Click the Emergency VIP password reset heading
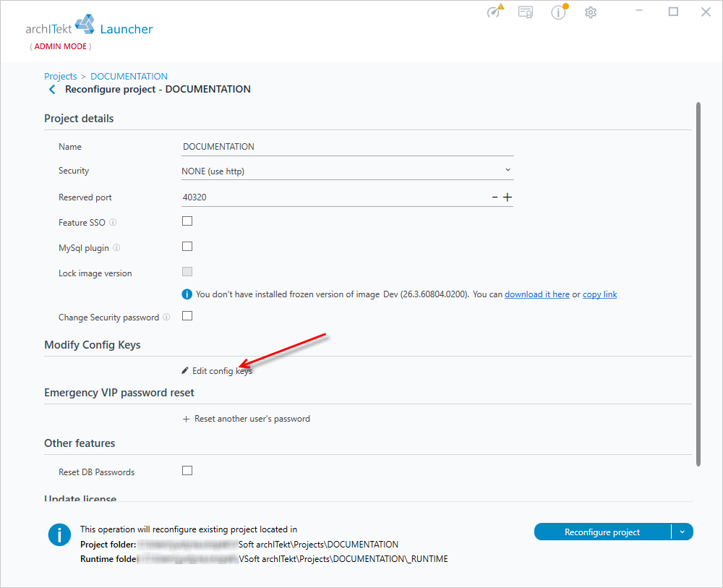Screen dimensions: 723x588 (x=119, y=393)
